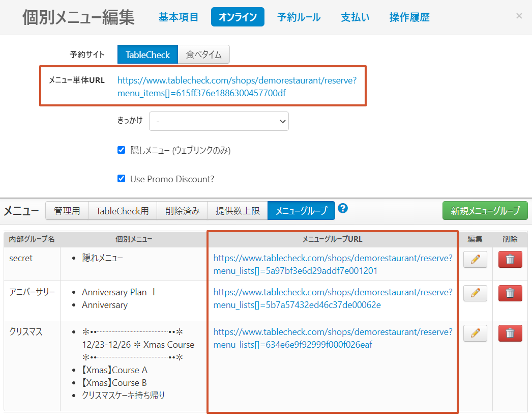
Task: Open 提供数上限 menu view
Action: tap(238, 211)
